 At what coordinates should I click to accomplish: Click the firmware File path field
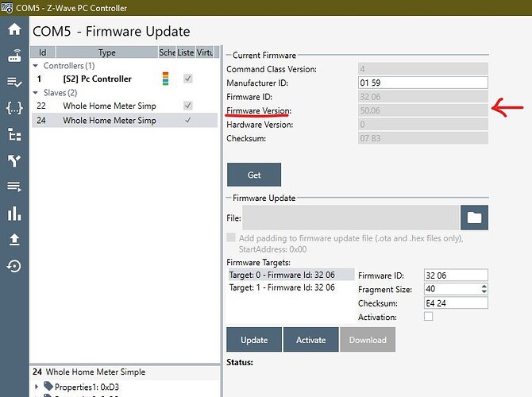351,218
